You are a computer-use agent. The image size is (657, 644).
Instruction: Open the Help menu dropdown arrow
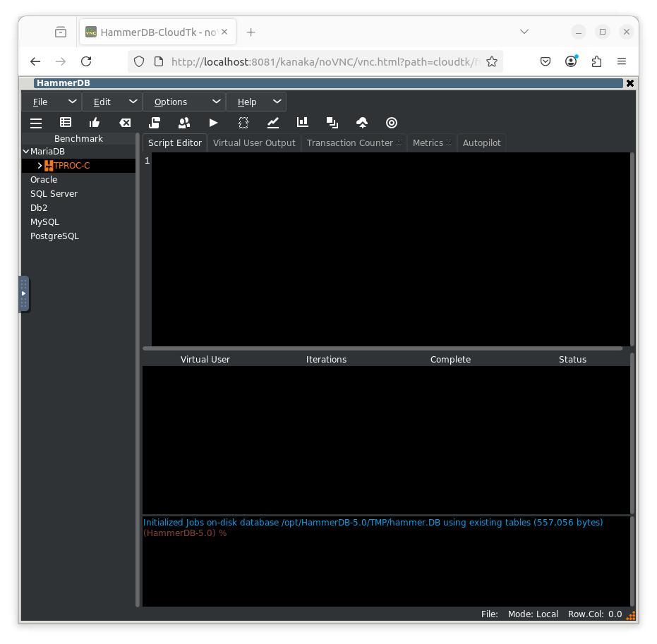(277, 102)
